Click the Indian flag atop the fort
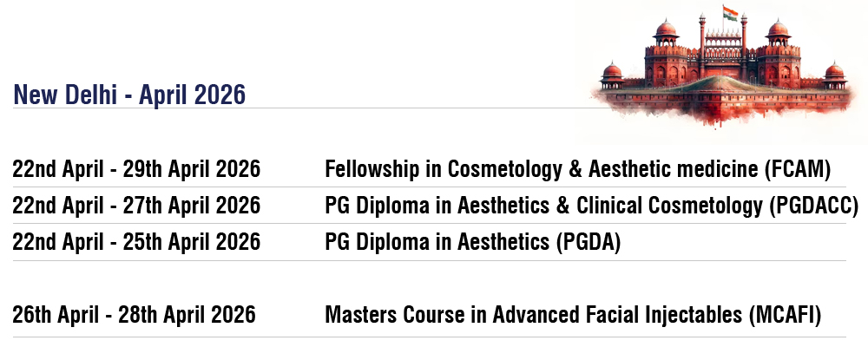 [728, 13]
